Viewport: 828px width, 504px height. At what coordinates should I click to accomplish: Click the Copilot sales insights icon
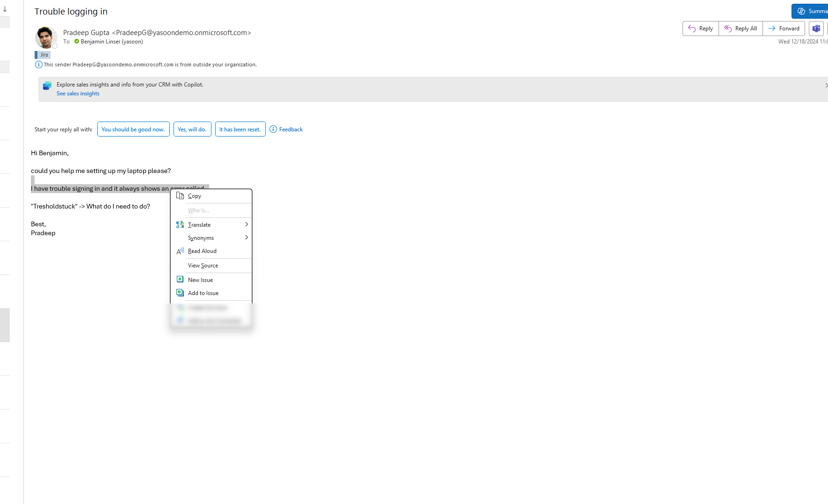[47, 86]
